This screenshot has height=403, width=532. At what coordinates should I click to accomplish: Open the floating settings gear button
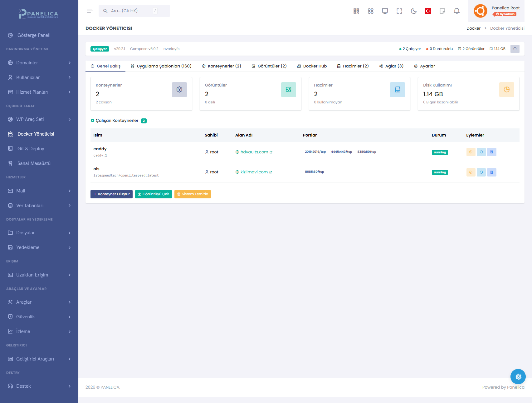coord(518,376)
